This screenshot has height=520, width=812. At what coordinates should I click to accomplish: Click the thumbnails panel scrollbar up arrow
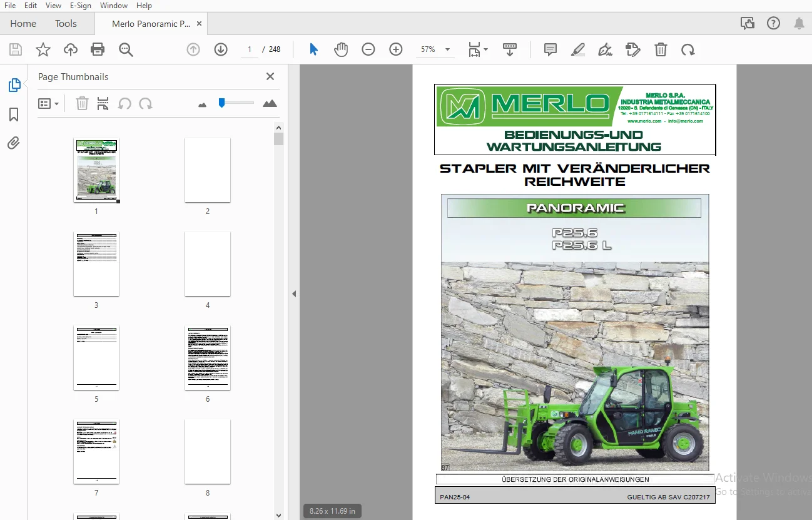point(279,127)
